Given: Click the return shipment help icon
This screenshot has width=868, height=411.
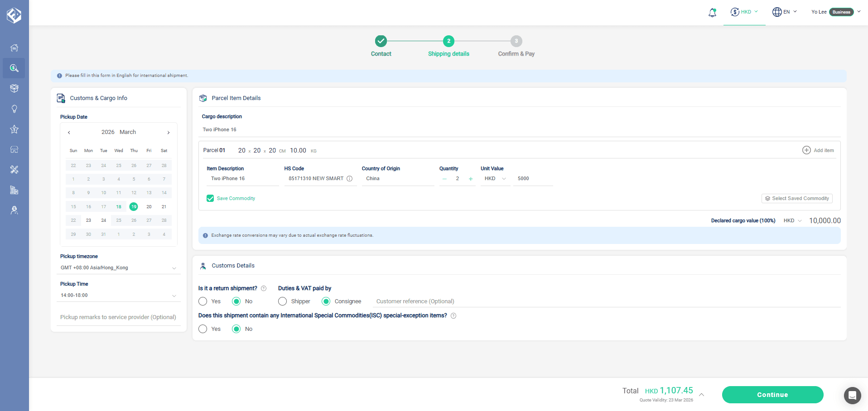Looking at the screenshot, I should [x=264, y=288].
